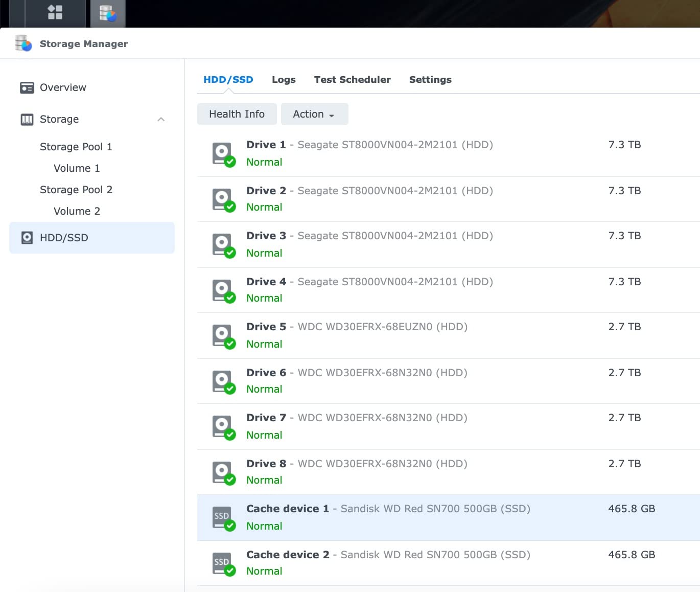Click the Cache device 1 SSD icon
700x592 pixels.
[223, 518]
